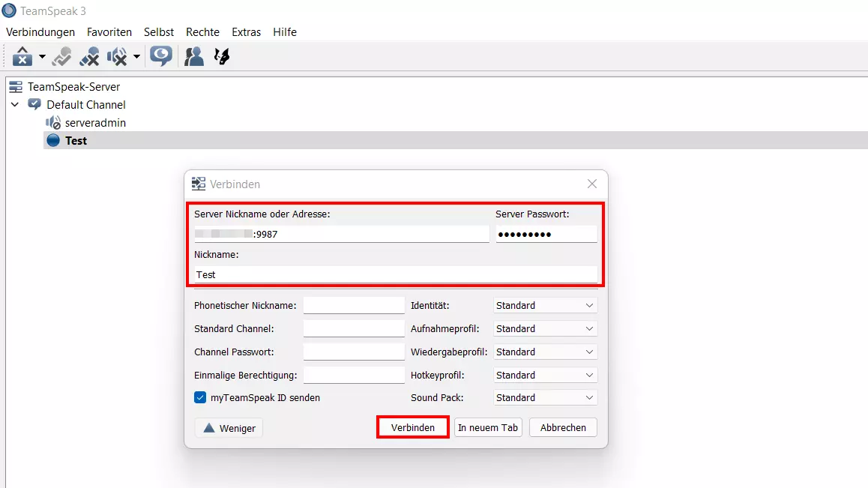Click the Einmalige Berechtigung field
Screen dimensions: 868x488
coord(354,375)
